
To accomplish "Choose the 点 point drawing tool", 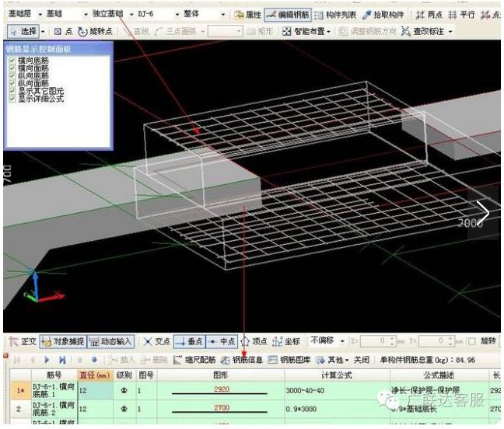I will pos(63,31).
